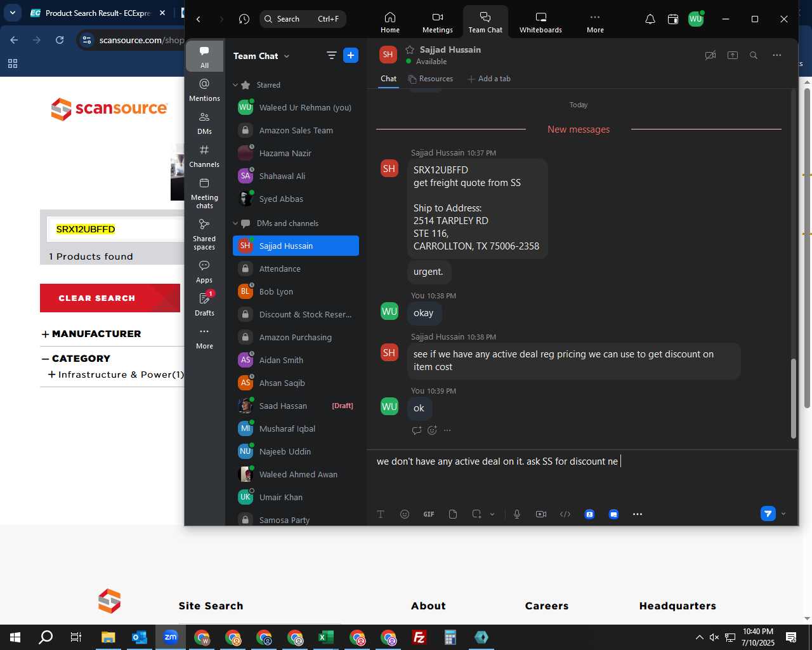Open Amazon Sales Team channel

coord(296,130)
